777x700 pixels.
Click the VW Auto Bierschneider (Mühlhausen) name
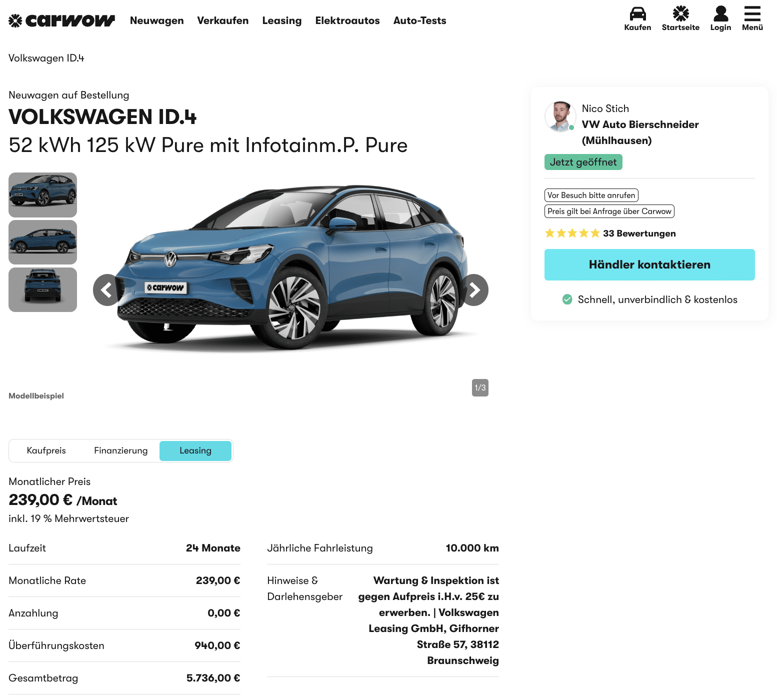click(640, 132)
